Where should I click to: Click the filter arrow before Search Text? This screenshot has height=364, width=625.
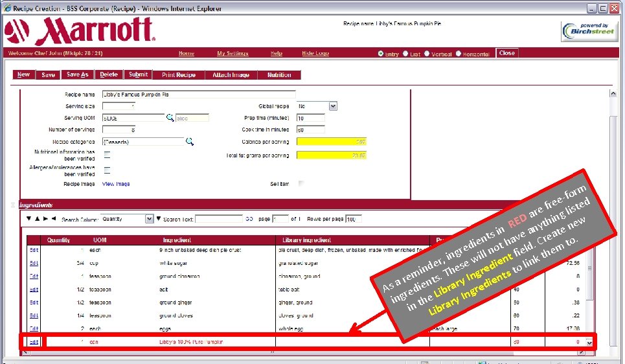[159, 218]
